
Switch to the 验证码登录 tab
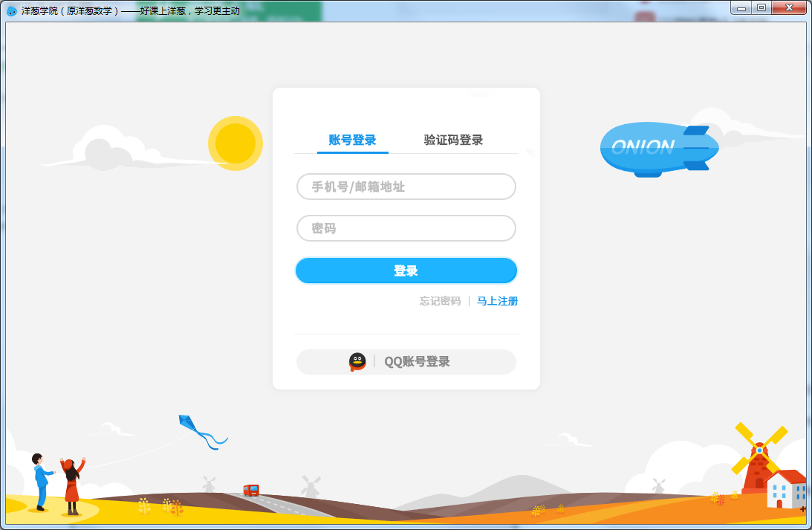pyautogui.click(x=455, y=140)
